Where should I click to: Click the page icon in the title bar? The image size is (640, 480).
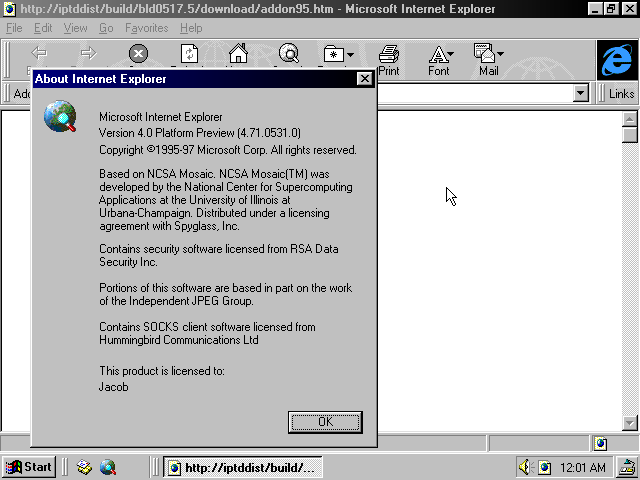coord(9,9)
